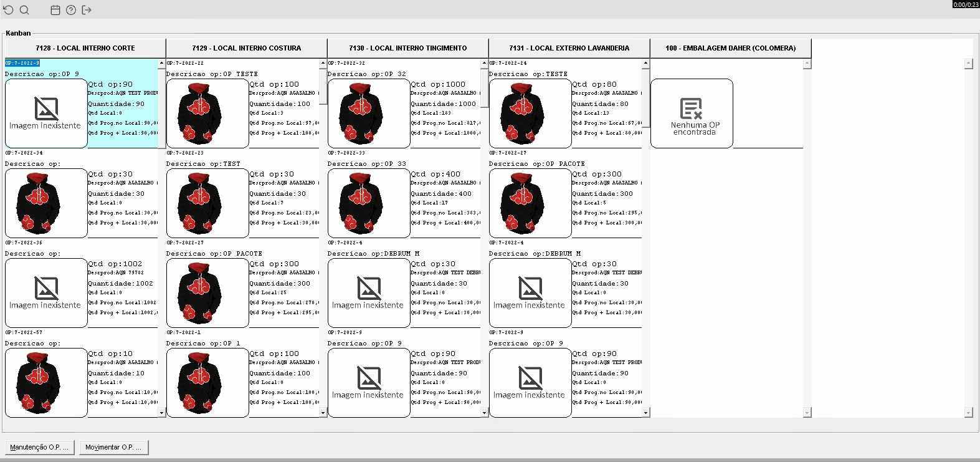Select the 7128 - LOCAL INTERNO CORTE column header
980x462 pixels.
(85, 48)
